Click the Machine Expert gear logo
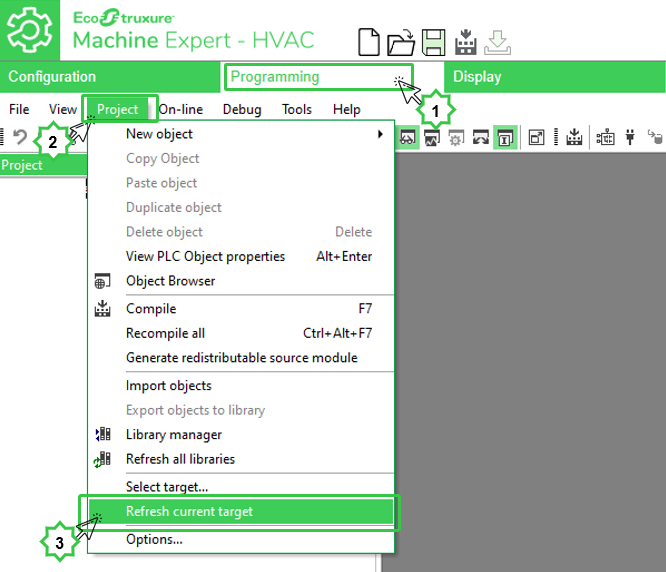 click(x=30, y=30)
